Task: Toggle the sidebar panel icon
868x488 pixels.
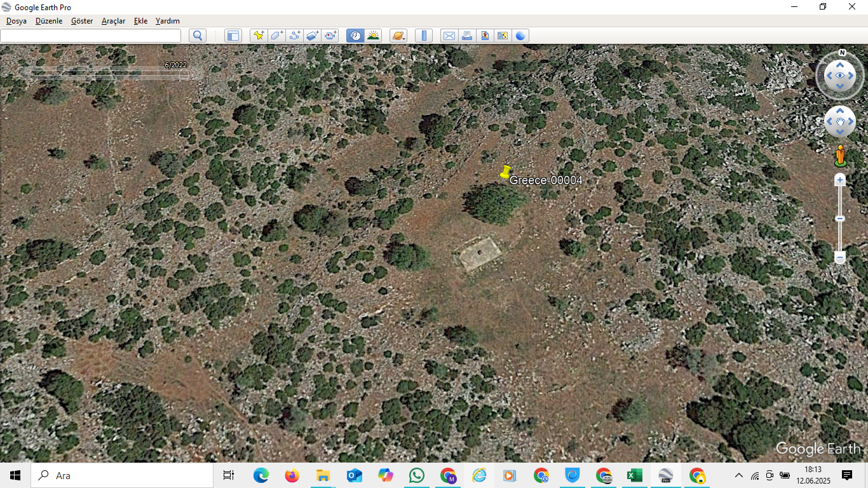Action: (233, 36)
